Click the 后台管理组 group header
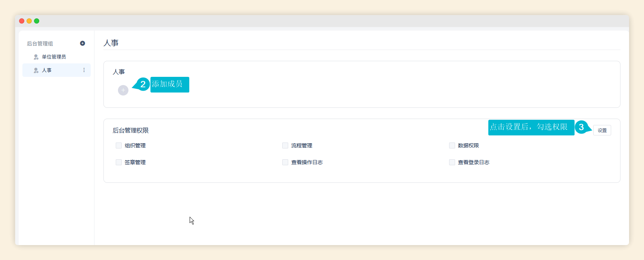This screenshot has height=260, width=644. (40, 44)
